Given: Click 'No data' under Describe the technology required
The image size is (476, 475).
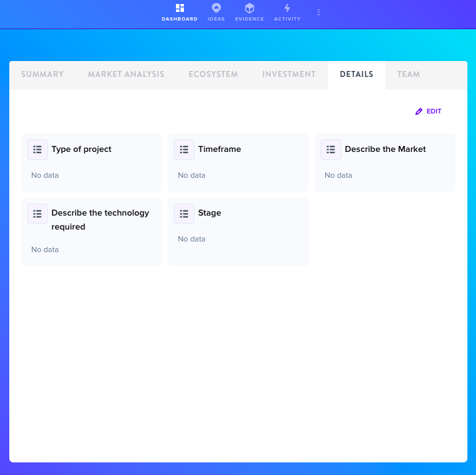Looking at the screenshot, I should pyautogui.click(x=45, y=249).
